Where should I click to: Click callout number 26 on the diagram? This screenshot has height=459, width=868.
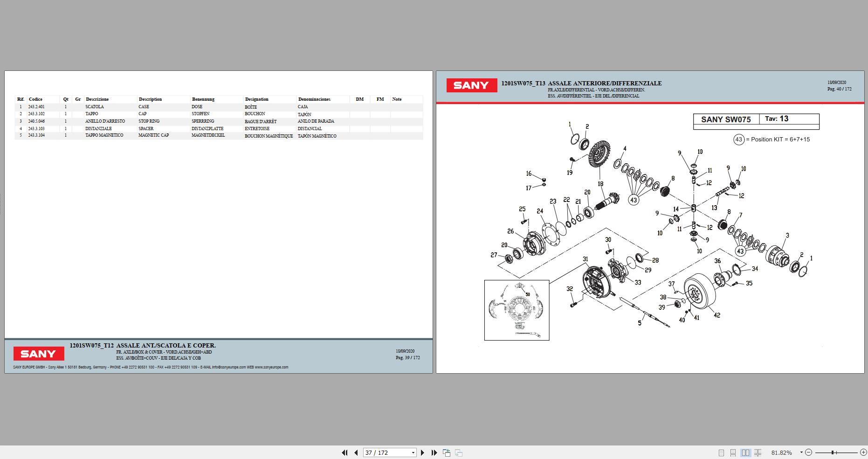[x=510, y=231]
